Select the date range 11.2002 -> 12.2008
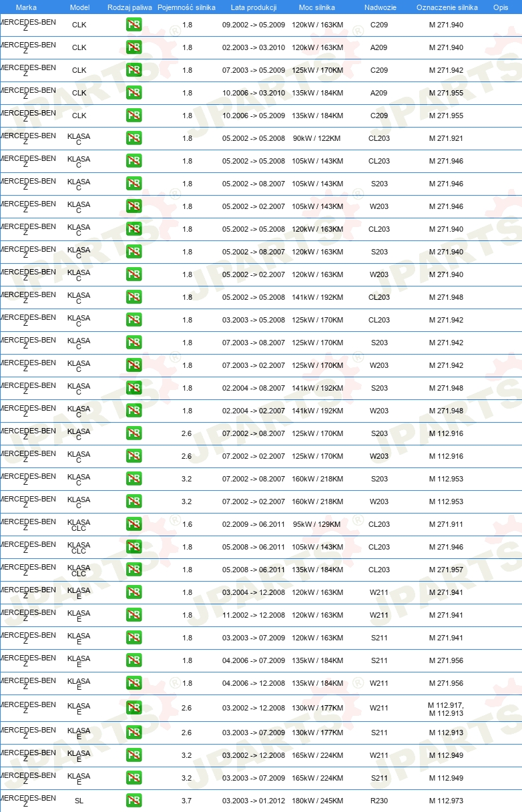This screenshot has width=522, height=812. (x=254, y=615)
